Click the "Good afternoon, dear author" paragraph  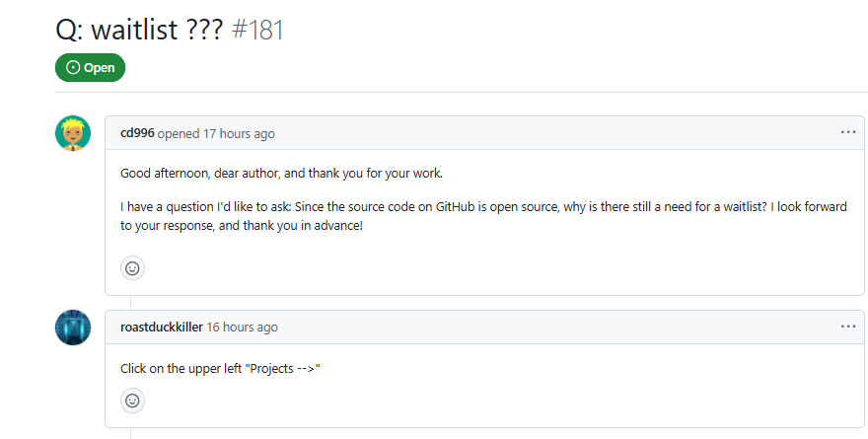(x=281, y=174)
